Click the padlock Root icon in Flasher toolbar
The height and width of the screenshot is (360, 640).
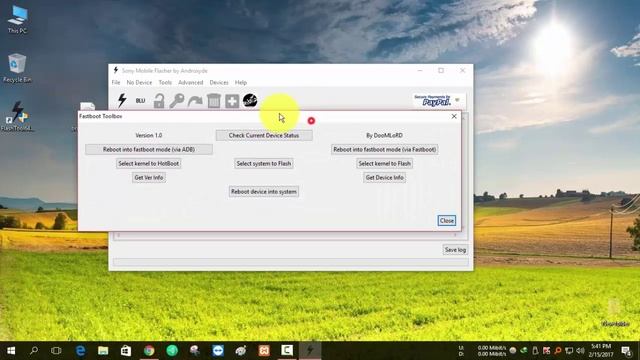pos(159,101)
